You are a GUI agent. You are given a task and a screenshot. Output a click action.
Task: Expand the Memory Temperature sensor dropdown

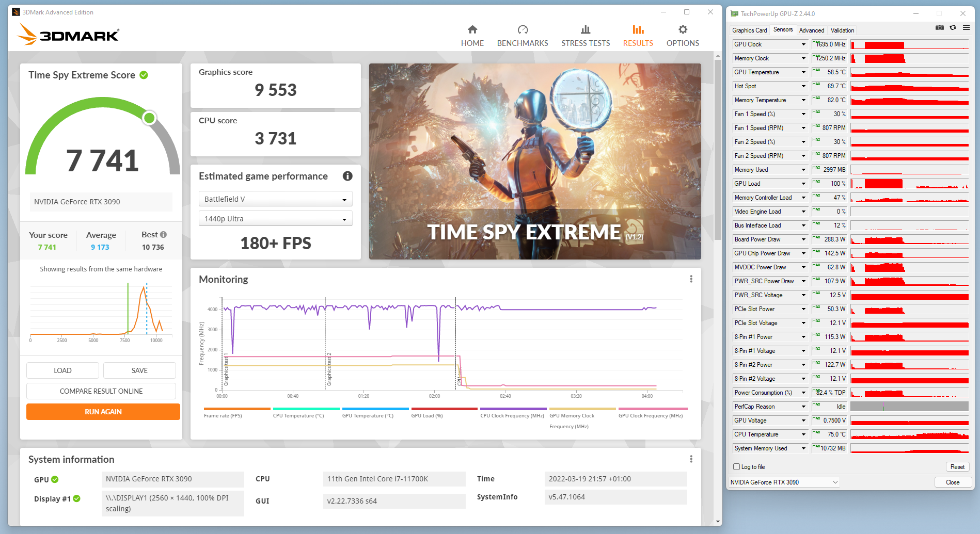coord(803,100)
